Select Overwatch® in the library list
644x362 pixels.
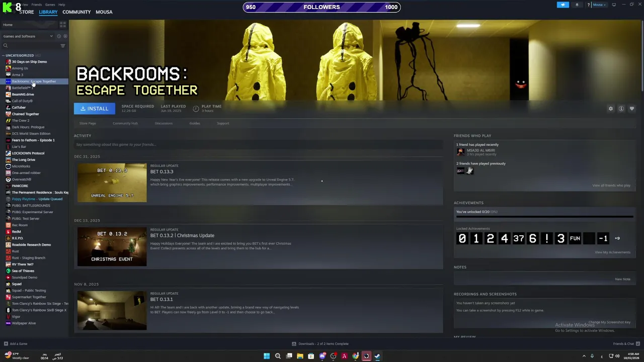click(22, 179)
